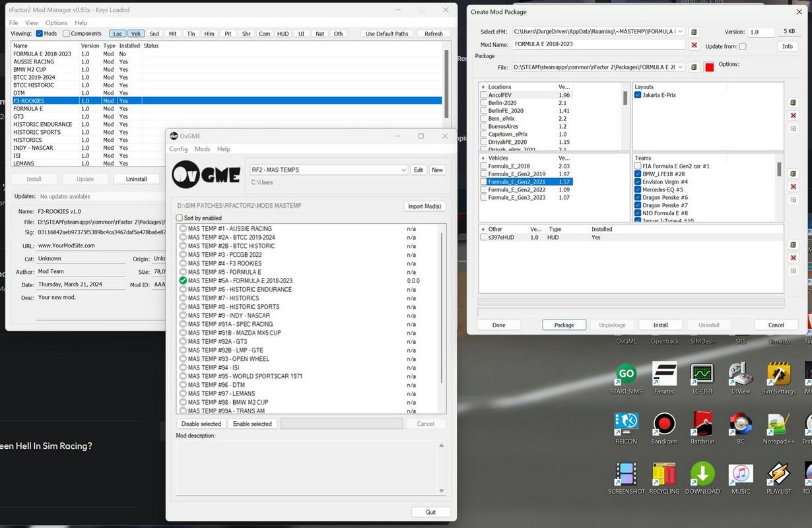Open the RF2 - MAS TEMPS config dropdown
Image resolution: width=812 pixels, height=528 pixels.
click(x=403, y=170)
